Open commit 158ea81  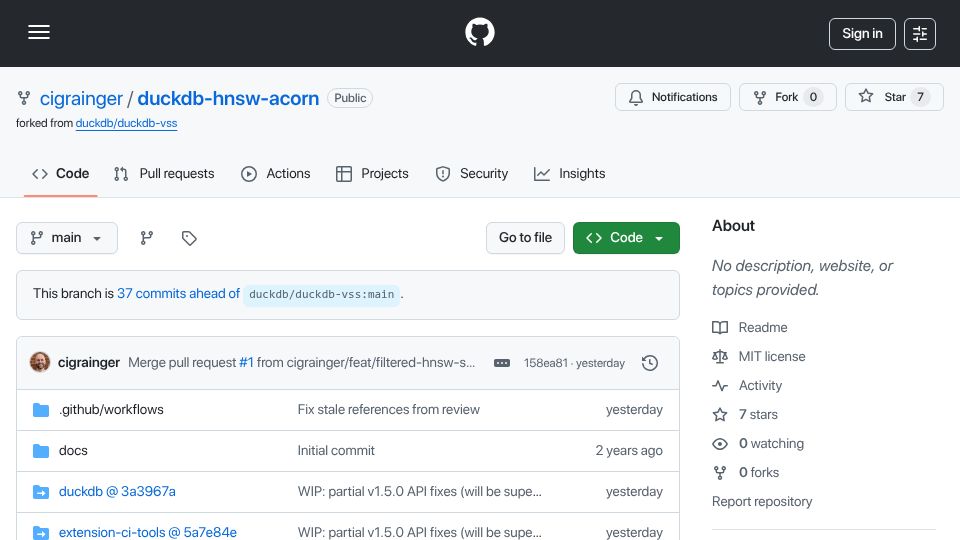click(546, 363)
